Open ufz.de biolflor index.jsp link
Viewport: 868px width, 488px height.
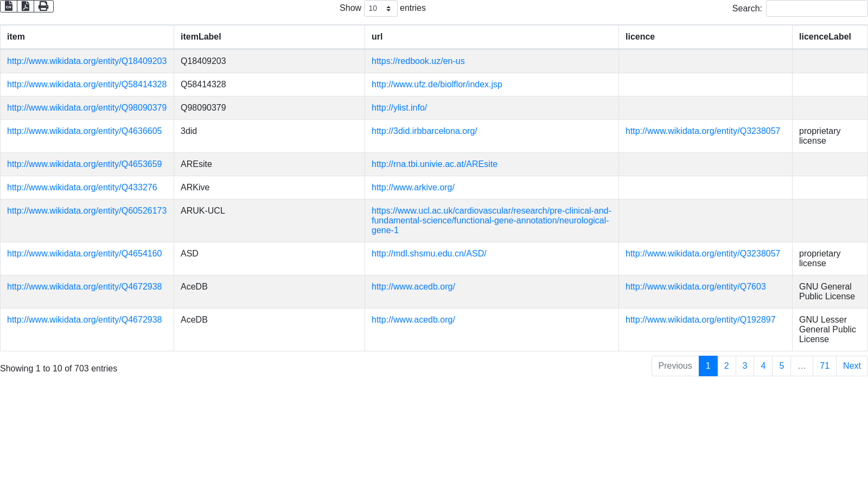tap(437, 85)
